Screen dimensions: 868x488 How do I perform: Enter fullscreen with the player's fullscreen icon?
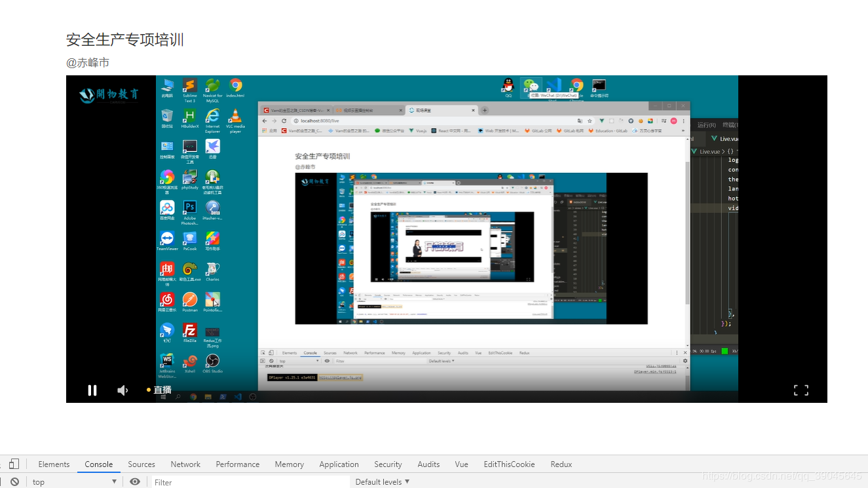pos(801,390)
